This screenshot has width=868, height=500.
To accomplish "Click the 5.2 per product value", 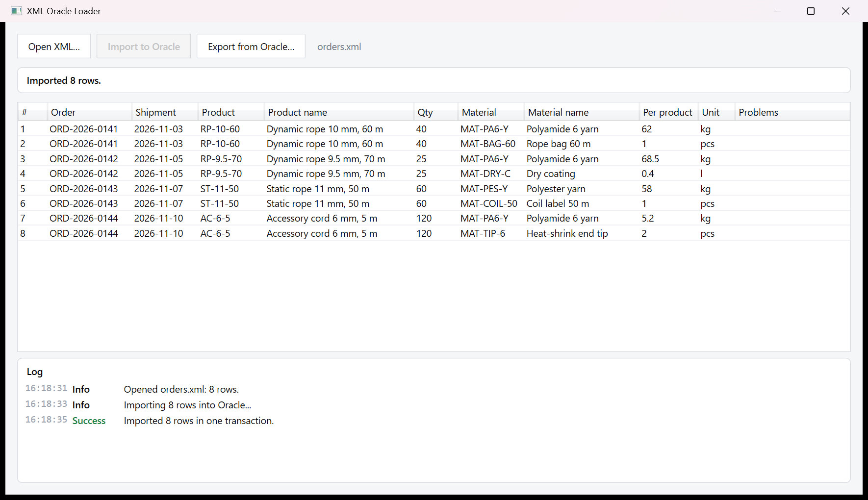I will 648,218.
